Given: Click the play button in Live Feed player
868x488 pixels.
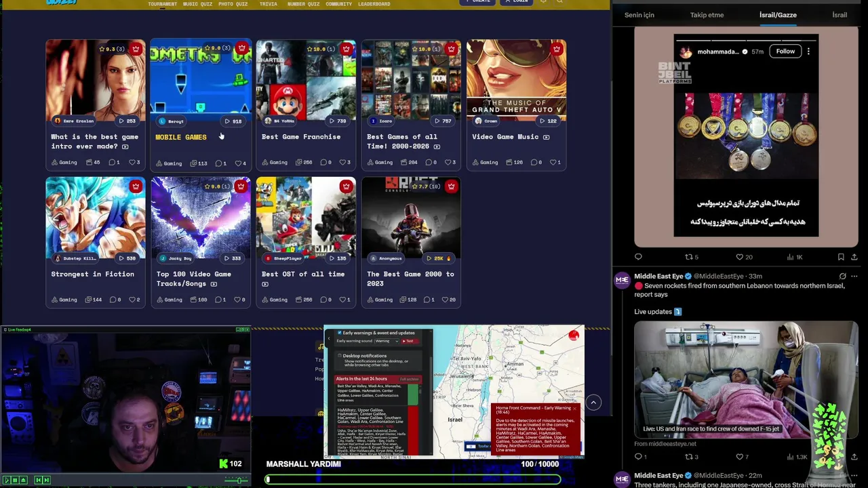Looking at the screenshot, I should (x=7, y=480).
